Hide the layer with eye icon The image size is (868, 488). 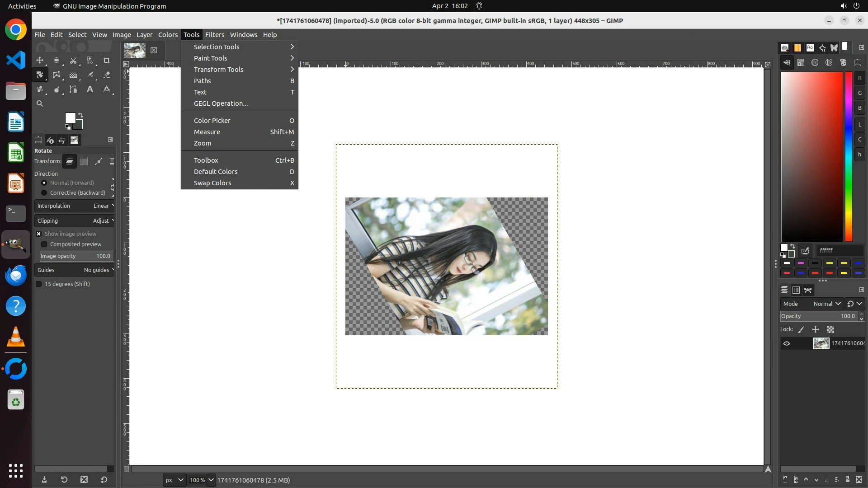tap(787, 343)
